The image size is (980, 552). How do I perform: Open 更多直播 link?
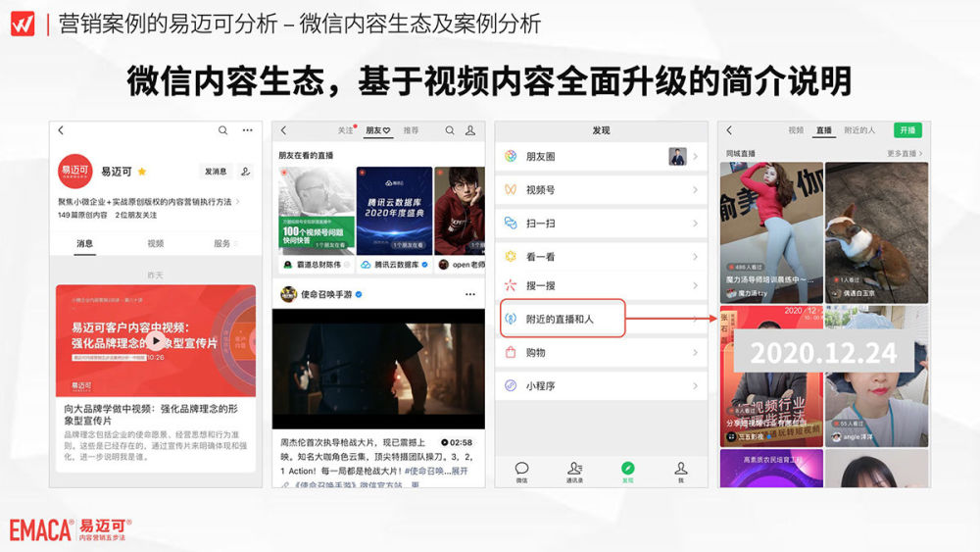(x=905, y=153)
